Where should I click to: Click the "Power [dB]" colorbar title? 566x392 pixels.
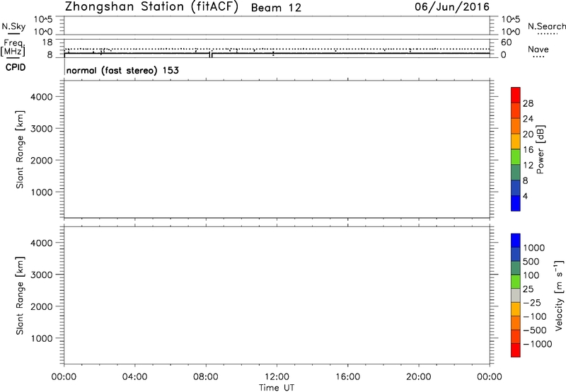[541, 149]
